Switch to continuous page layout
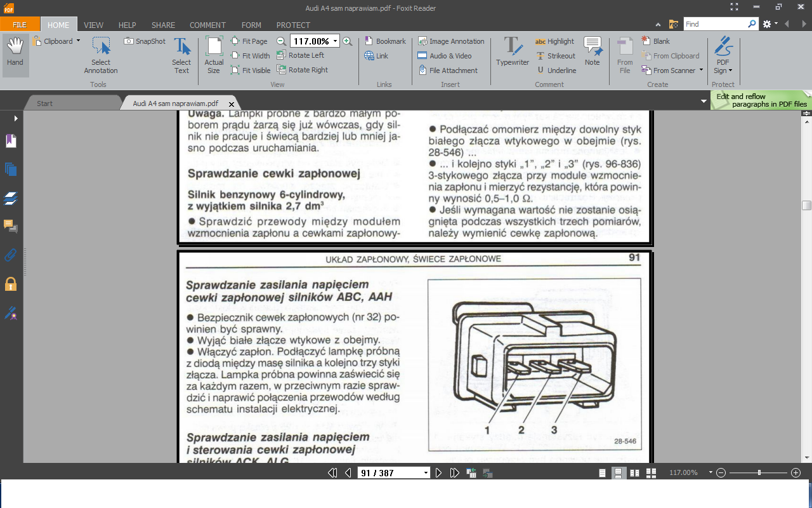This screenshot has height=508, width=812. point(619,473)
